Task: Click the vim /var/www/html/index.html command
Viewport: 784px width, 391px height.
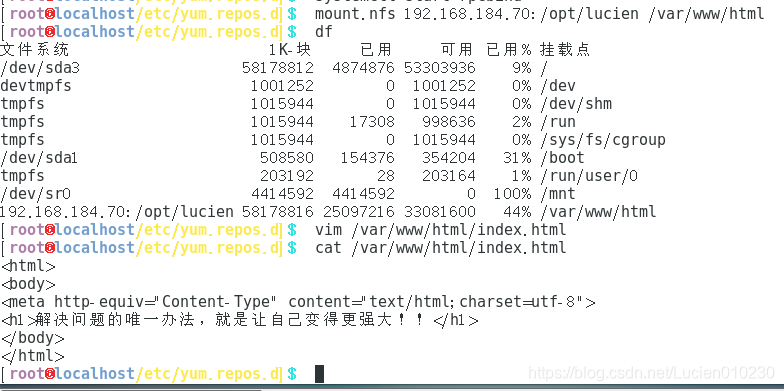Action: click(x=440, y=230)
